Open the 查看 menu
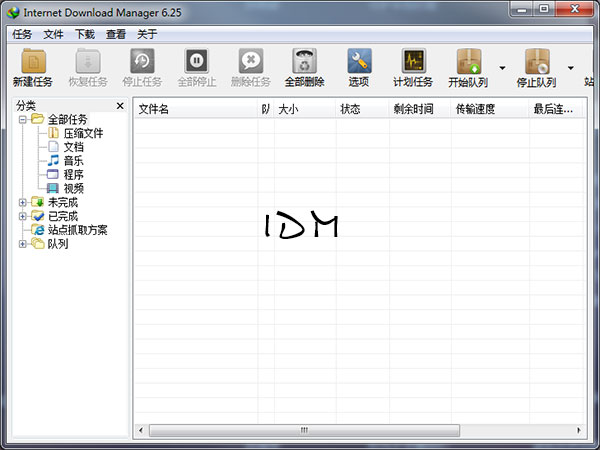Image resolution: width=600 pixels, height=450 pixels. coord(116,34)
